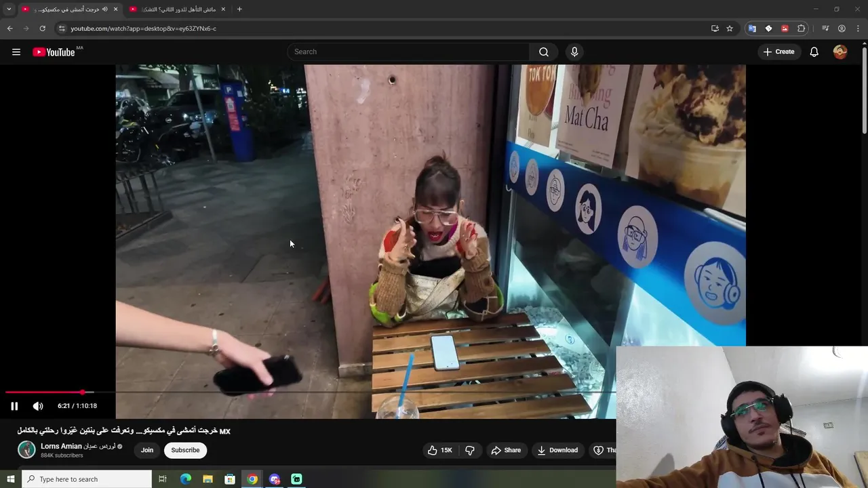Go back in browser history
Image resolution: width=868 pixels, height=488 pixels.
coord(9,28)
